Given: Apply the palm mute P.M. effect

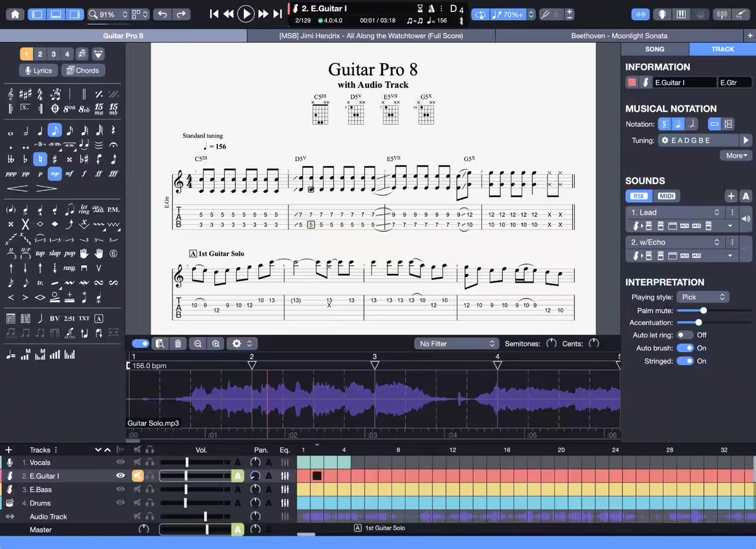Looking at the screenshot, I should tap(113, 210).
